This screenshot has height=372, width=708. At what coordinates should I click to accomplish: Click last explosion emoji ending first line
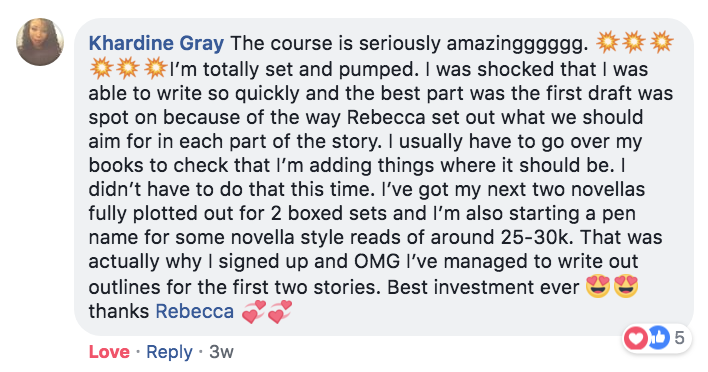[661, 43]
